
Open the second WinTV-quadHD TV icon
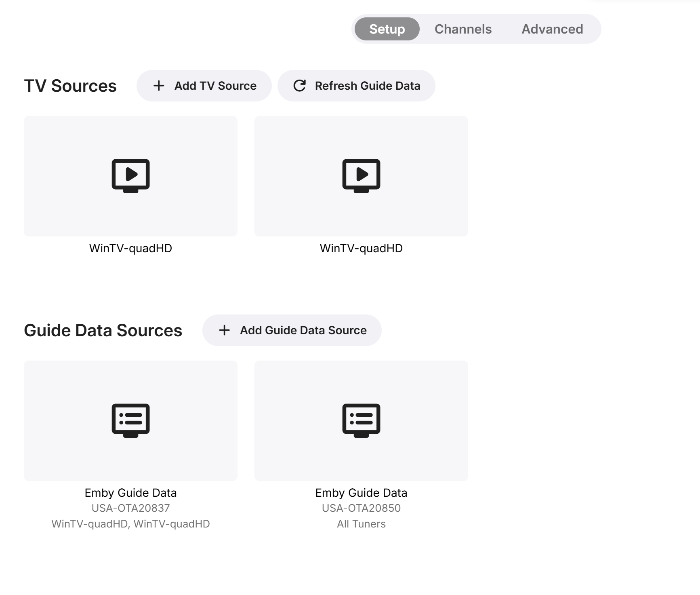(361, 176)
